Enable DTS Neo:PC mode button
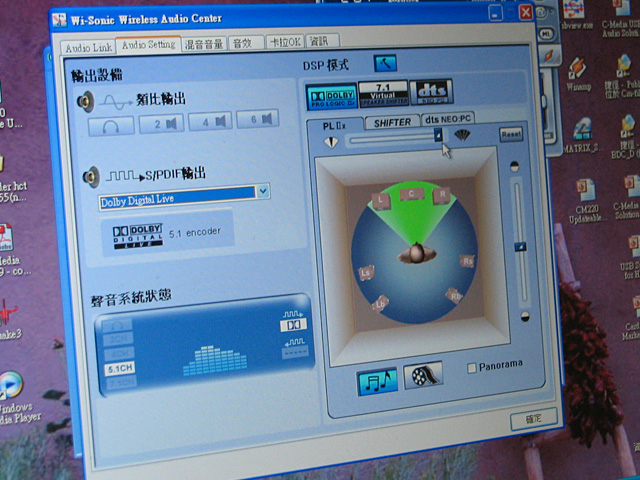Viewport: 640px width, 480px height. click(431, 92)
